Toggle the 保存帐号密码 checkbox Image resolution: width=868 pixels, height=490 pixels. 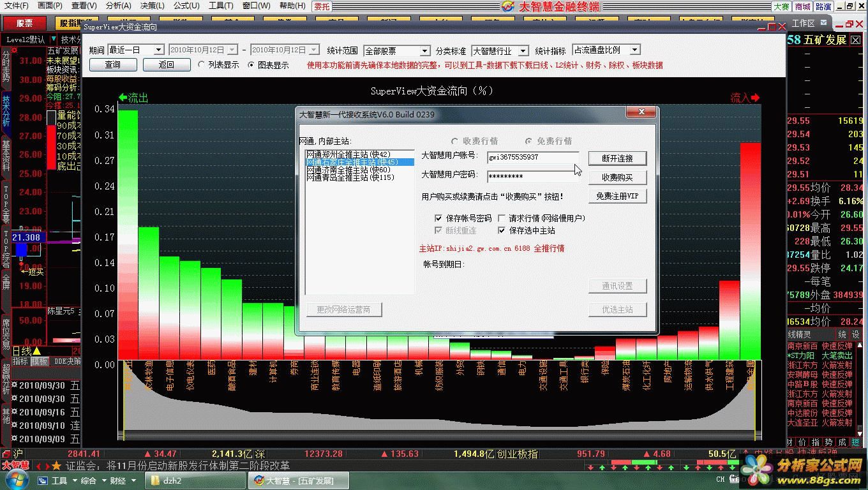[438, 218]
